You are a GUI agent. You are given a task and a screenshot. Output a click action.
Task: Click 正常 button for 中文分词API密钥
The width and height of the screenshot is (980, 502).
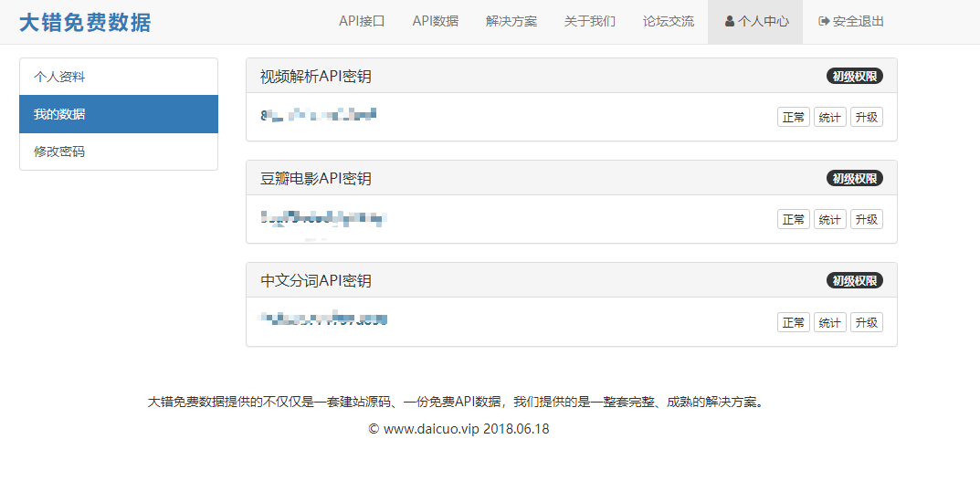point(793,323)
